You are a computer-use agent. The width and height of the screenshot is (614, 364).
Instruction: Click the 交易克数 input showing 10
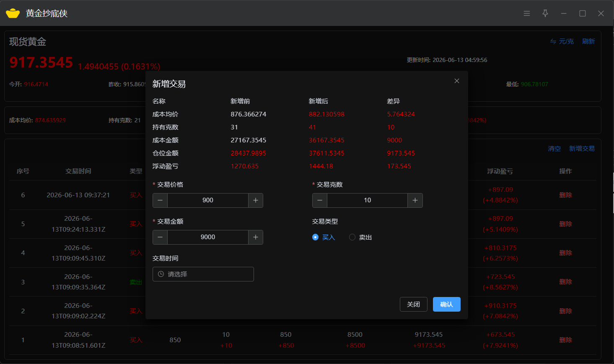tap(368, 200)
